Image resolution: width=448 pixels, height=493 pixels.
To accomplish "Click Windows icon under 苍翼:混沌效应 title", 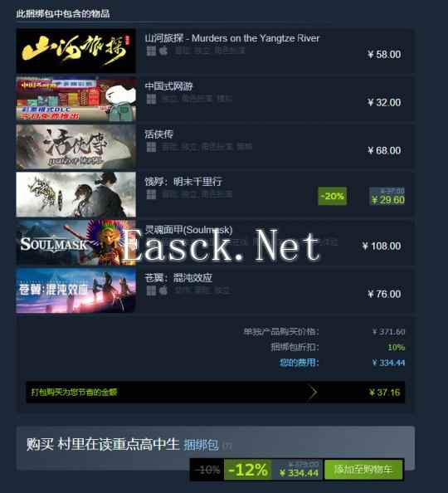I will (x=151, y=290).
